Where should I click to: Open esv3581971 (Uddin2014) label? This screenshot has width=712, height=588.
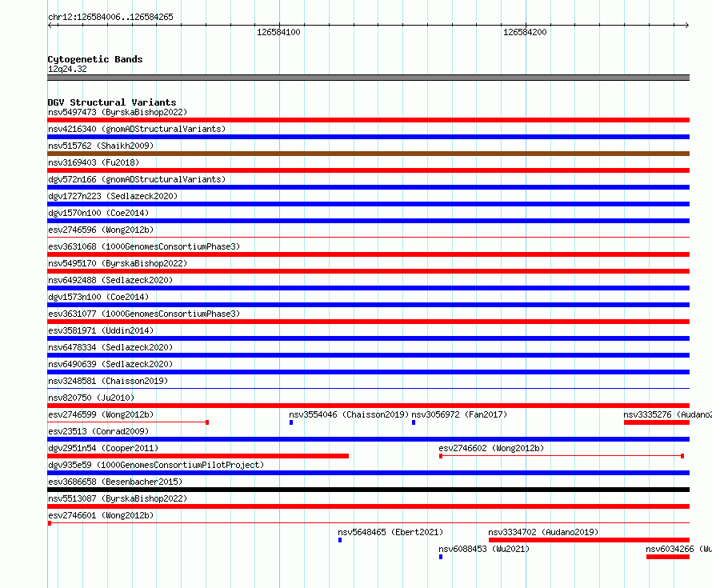101,330
